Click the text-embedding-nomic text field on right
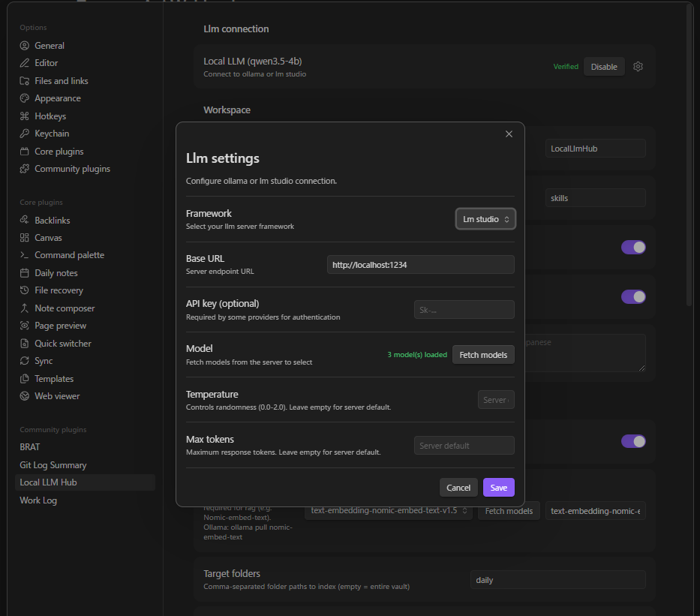Viewport: 700px width, 616px height. (596, 511)
